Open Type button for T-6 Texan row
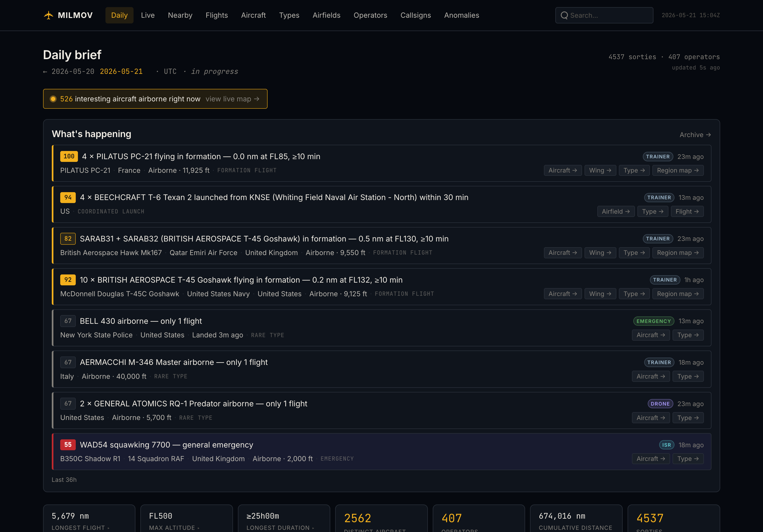The width and height of the screenshot is (763, 532). pos(653,212)
